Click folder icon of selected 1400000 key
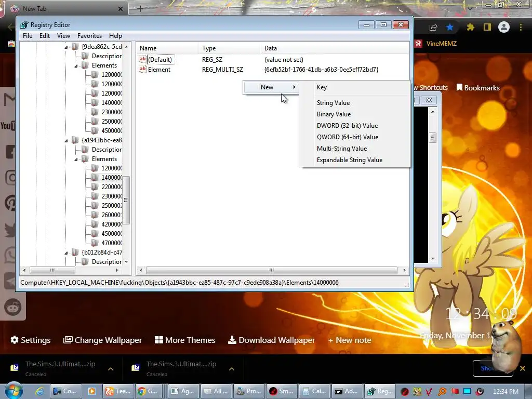Viewport: 532px width, 399px height. pos(95,178)
